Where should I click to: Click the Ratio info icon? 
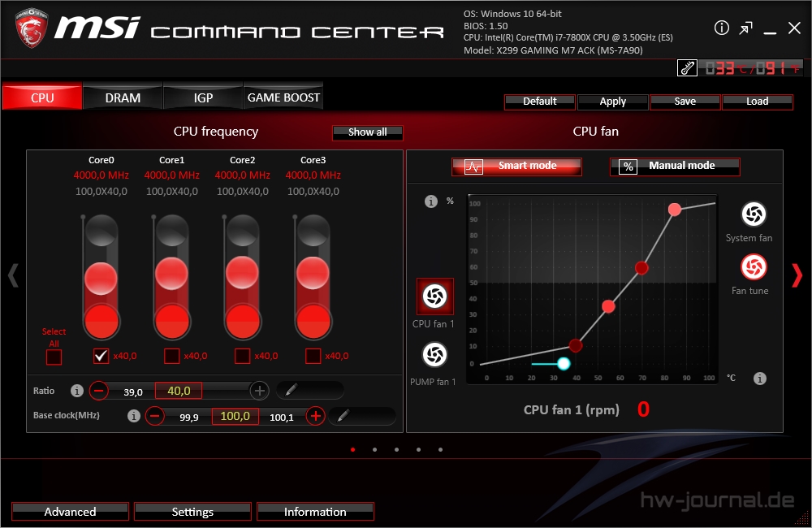[76, 391]
